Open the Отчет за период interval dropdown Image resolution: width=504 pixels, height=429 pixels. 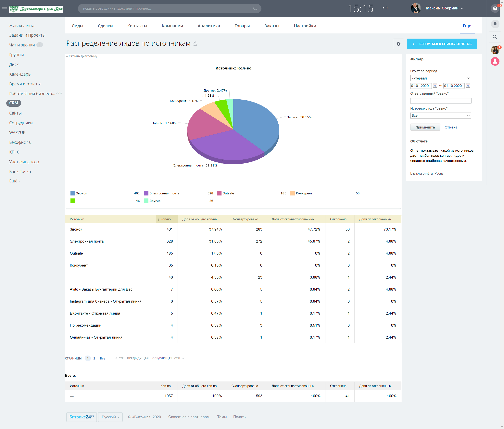click(441, 78)
